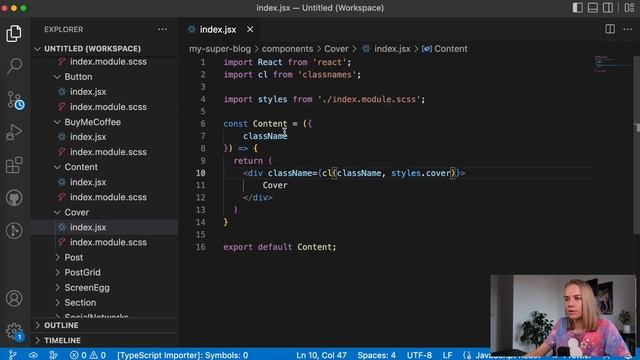Open the Extensions view

(x=14, y=165)
